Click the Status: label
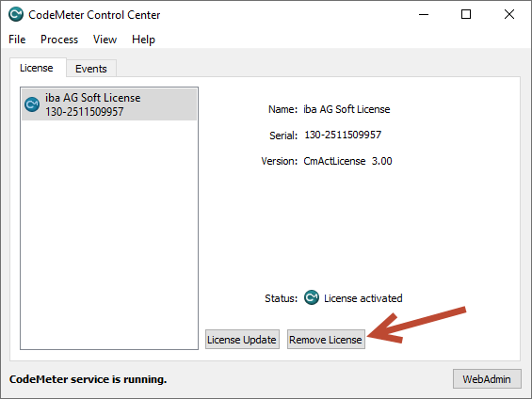The width and height of the screenshot is (532, 399). [281, 298]
